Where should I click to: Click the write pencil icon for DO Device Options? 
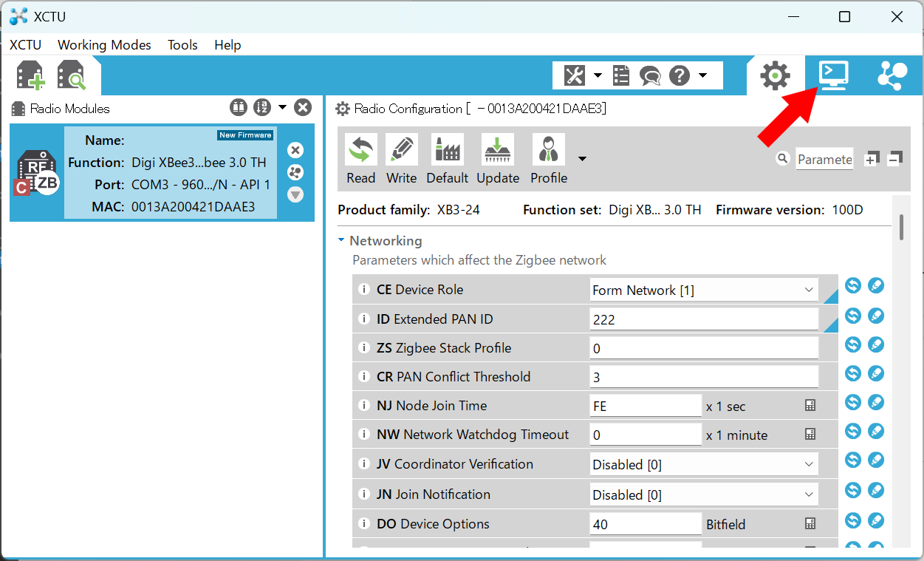[876, 520]
